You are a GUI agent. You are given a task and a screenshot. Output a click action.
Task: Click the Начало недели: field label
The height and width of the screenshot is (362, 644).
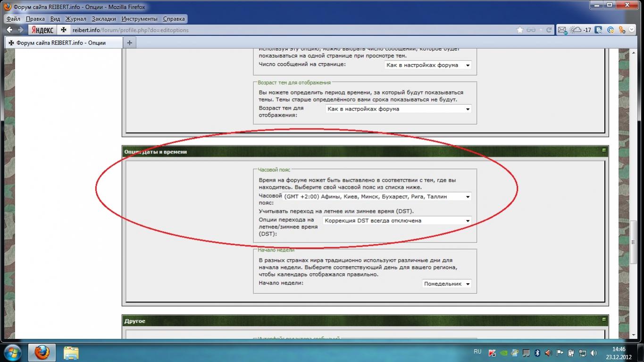[x=281, y=283]
